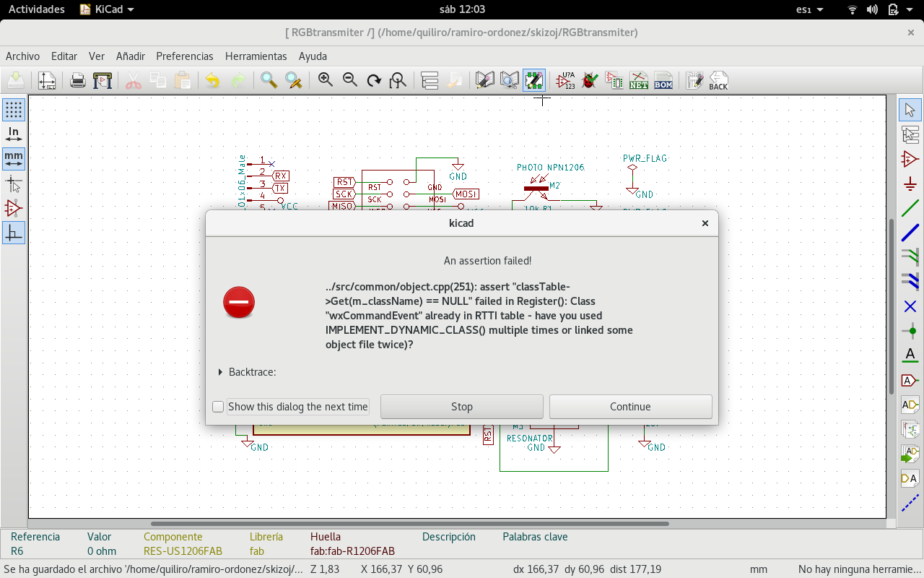This screenshot has width=924, height=578.
Task: Toggle hidden pins display
Action: pyautogui.click(x=14, y=208)
